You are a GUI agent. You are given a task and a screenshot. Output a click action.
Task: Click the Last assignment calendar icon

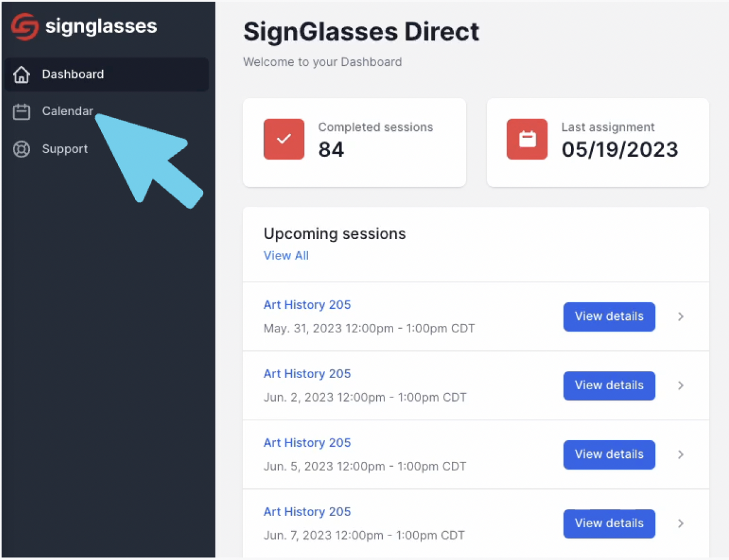tap(527, 139)
